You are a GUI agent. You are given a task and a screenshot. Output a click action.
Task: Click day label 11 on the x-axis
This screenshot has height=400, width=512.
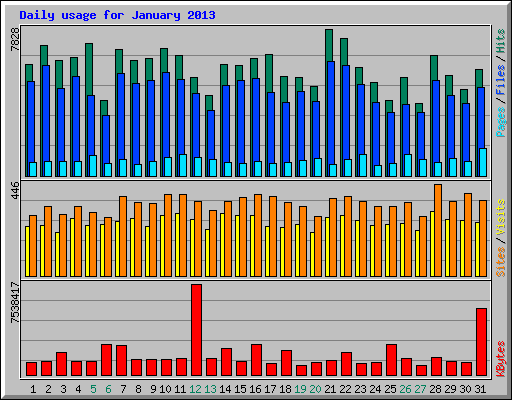[180, 389]
